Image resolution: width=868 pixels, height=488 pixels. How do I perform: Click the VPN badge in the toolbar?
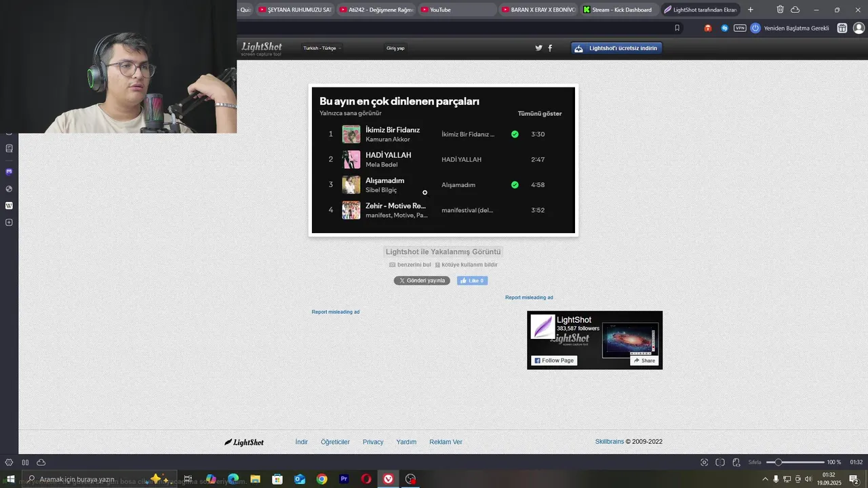740,28
